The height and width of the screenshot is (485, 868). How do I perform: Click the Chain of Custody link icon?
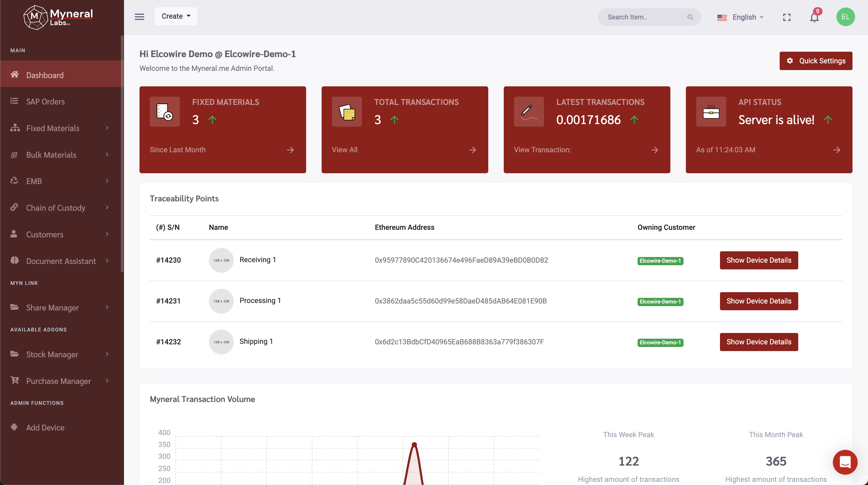click(14, 207)
